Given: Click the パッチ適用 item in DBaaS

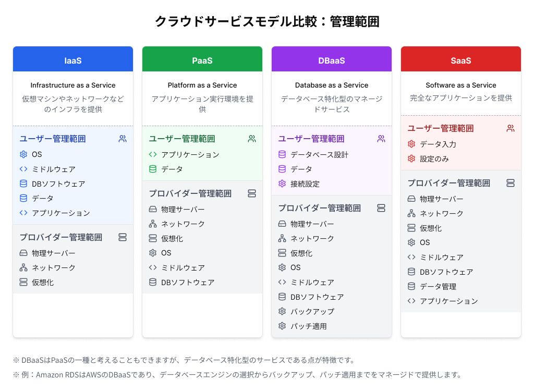Looking at the screenshot, I should coord(309,326).
